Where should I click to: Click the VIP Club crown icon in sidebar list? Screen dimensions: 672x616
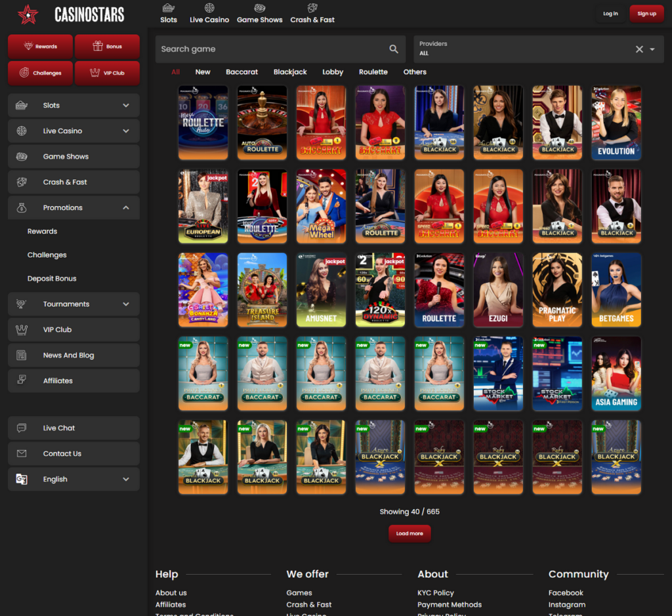point(22,329)
